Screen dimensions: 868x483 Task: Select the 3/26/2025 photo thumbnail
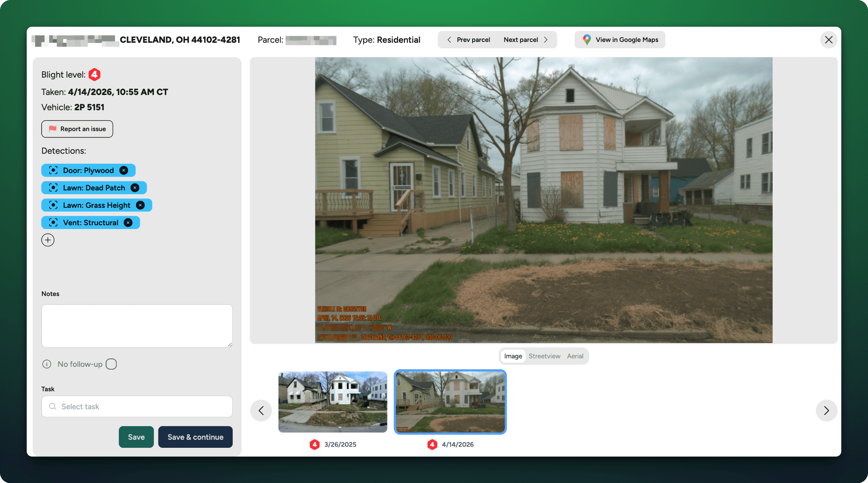pos(333,402)
